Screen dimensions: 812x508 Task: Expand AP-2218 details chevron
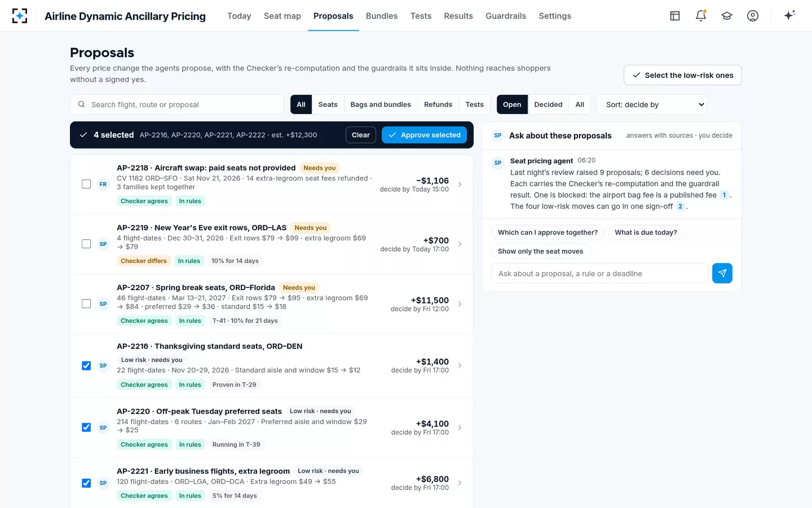460,185
